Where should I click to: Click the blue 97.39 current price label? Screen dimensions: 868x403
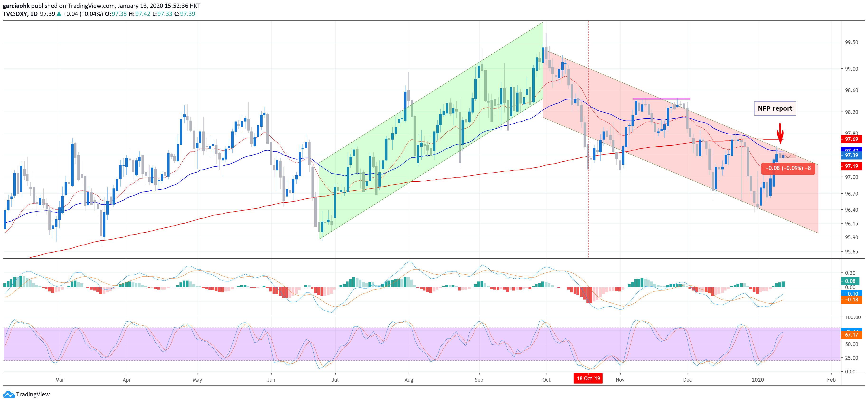tap(851, 155)
